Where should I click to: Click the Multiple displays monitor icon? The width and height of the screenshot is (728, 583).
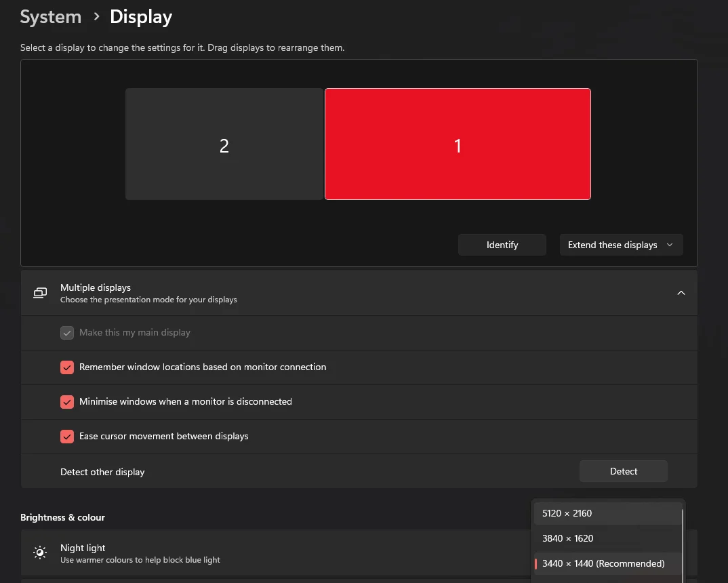[40, 293]
